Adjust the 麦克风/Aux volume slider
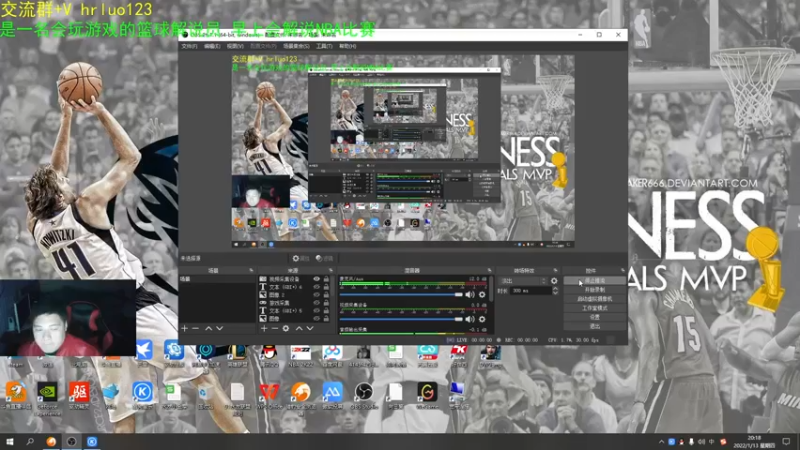 pos(401,294)
